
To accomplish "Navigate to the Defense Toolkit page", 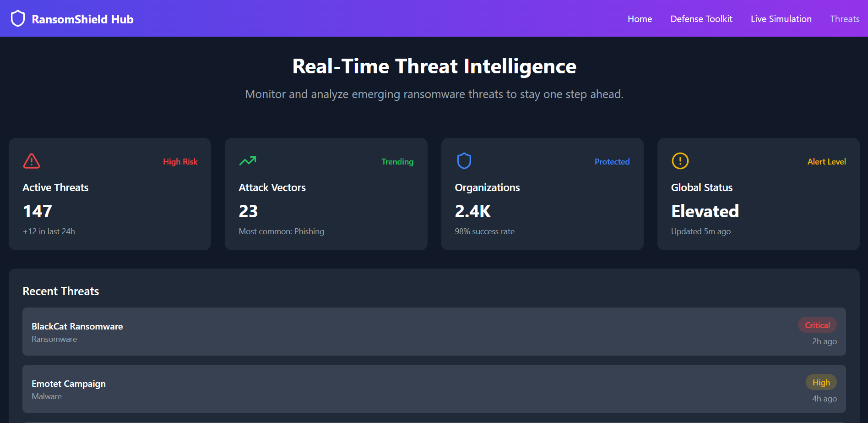I will click(701, 19).
